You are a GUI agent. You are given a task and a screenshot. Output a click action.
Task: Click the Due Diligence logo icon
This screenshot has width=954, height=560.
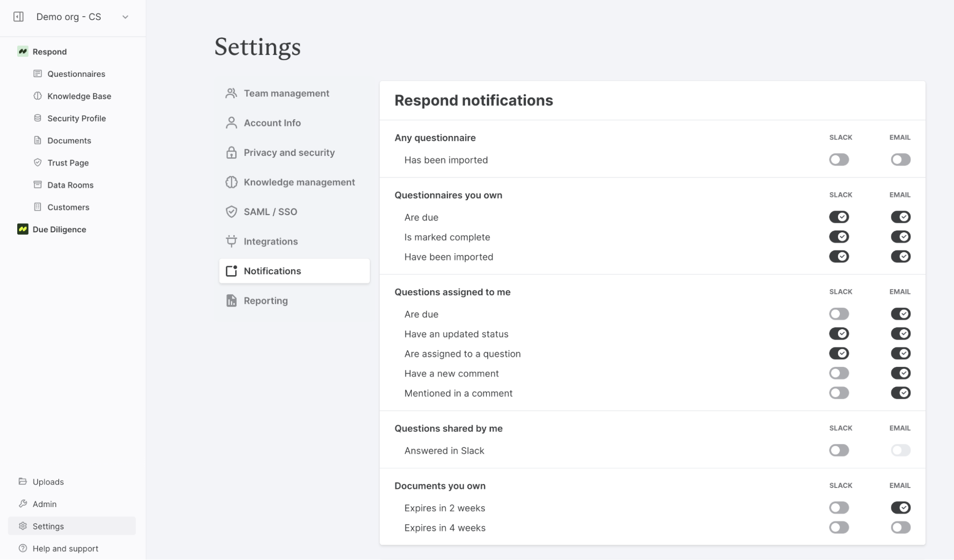[x=22, y=229]
